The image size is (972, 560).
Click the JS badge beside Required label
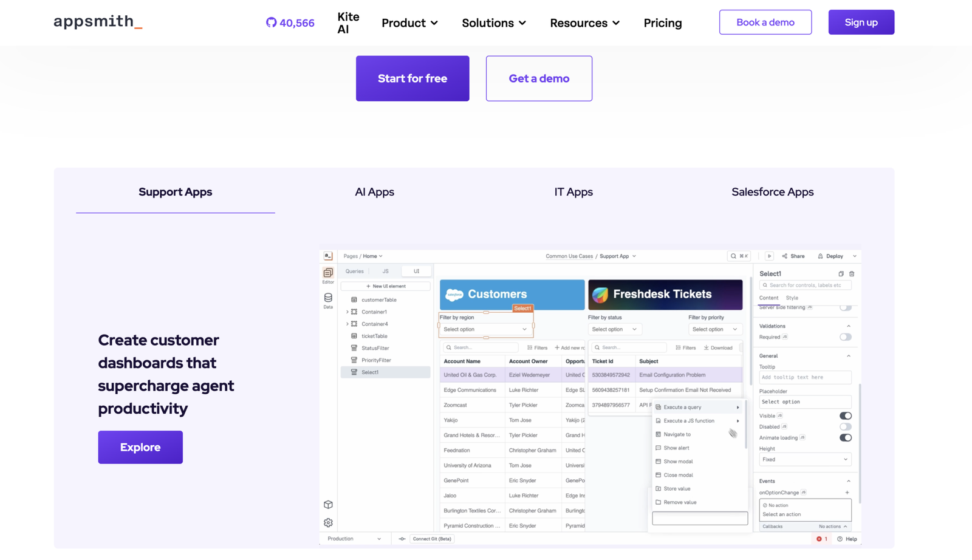point(785,337)
